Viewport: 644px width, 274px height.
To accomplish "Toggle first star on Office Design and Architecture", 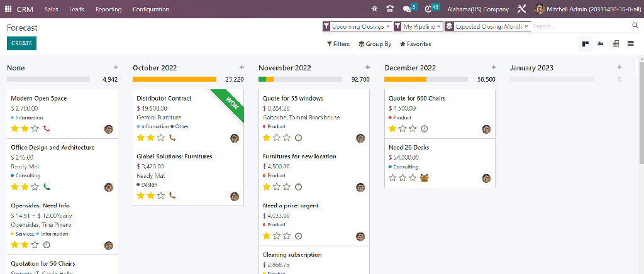I will coord(15,187).
